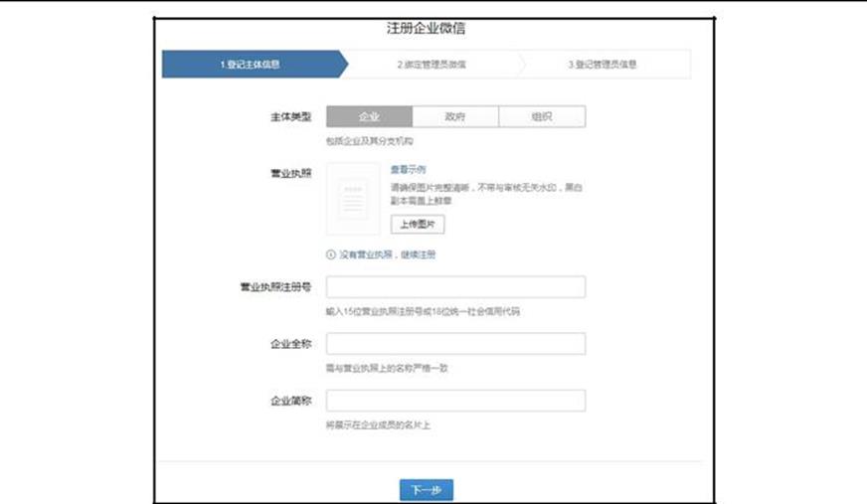Click the 没有营业执照，继续注册 link
867x504 pixels.
coord(387,254)
